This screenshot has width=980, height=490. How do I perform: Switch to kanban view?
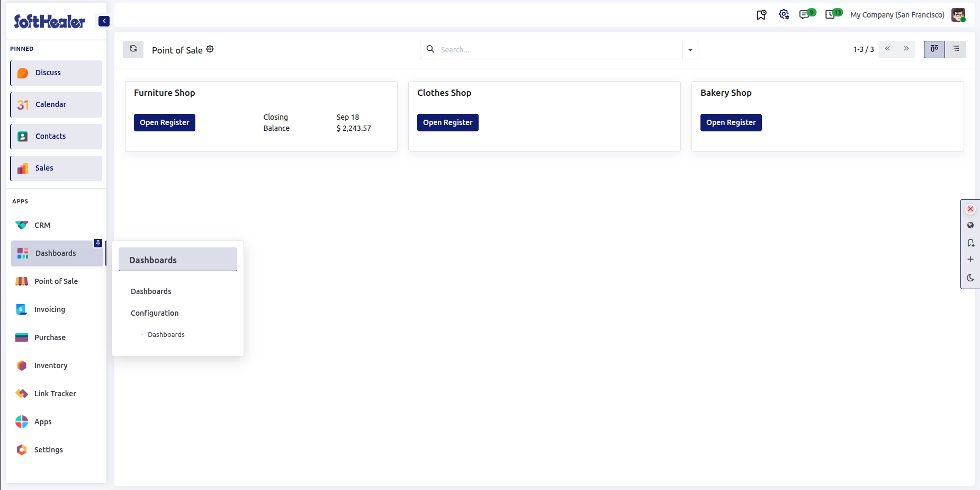coord(934,49)
